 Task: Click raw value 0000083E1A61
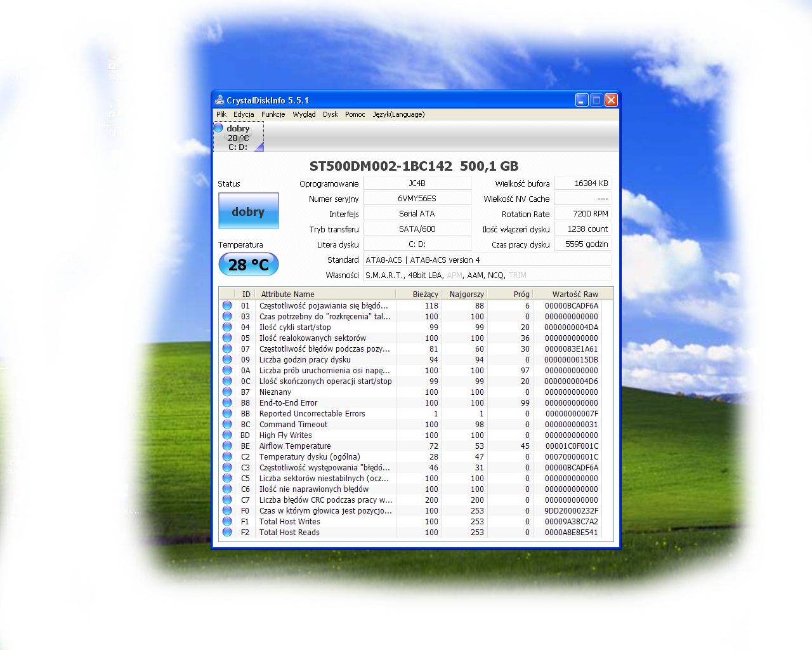coord(571,348)
